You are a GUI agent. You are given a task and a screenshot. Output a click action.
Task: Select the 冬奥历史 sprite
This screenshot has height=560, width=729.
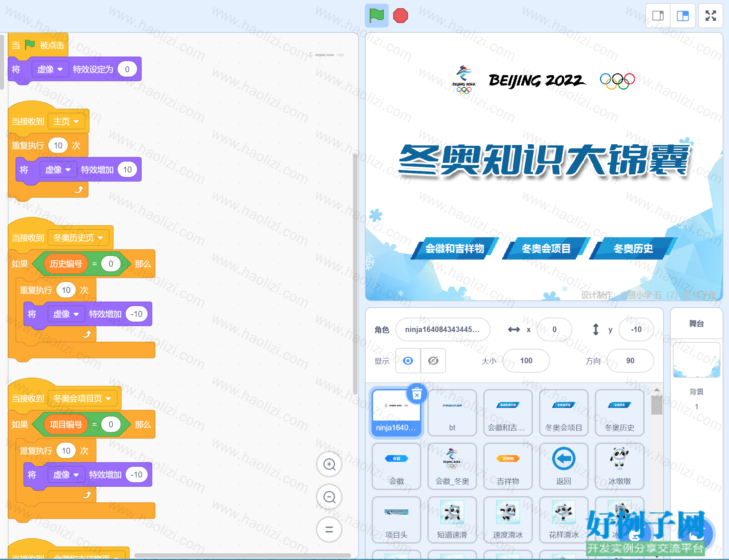(x=620, y=413)
